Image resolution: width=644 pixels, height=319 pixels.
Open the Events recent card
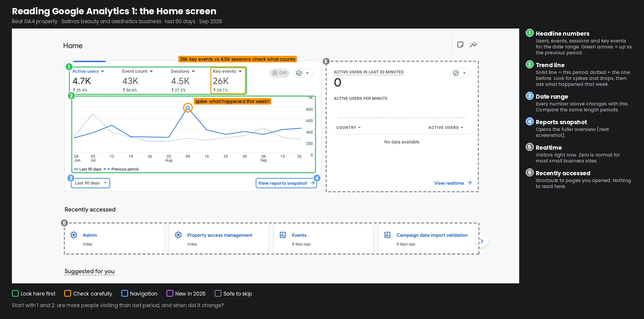coord(323,239)
